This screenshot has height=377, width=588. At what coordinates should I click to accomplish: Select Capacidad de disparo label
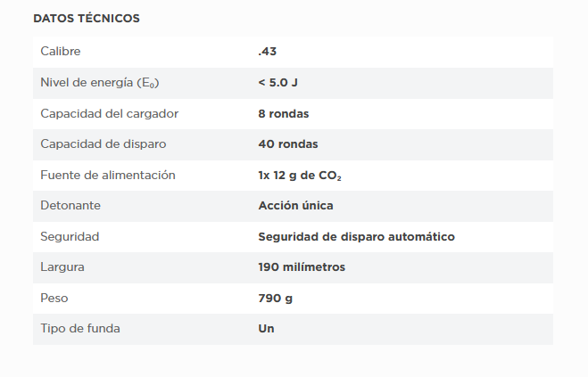[x=104, y=143]
